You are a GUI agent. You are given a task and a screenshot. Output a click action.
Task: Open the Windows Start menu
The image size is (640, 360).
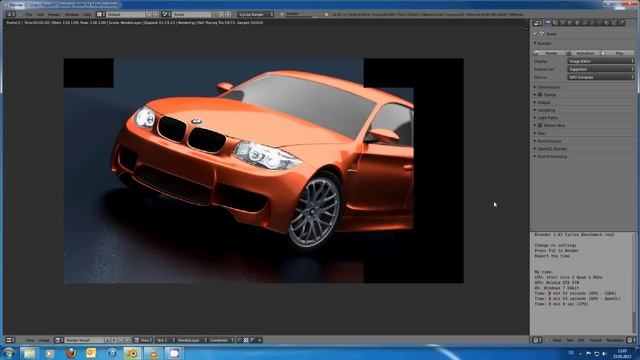[x=9, y=353]
